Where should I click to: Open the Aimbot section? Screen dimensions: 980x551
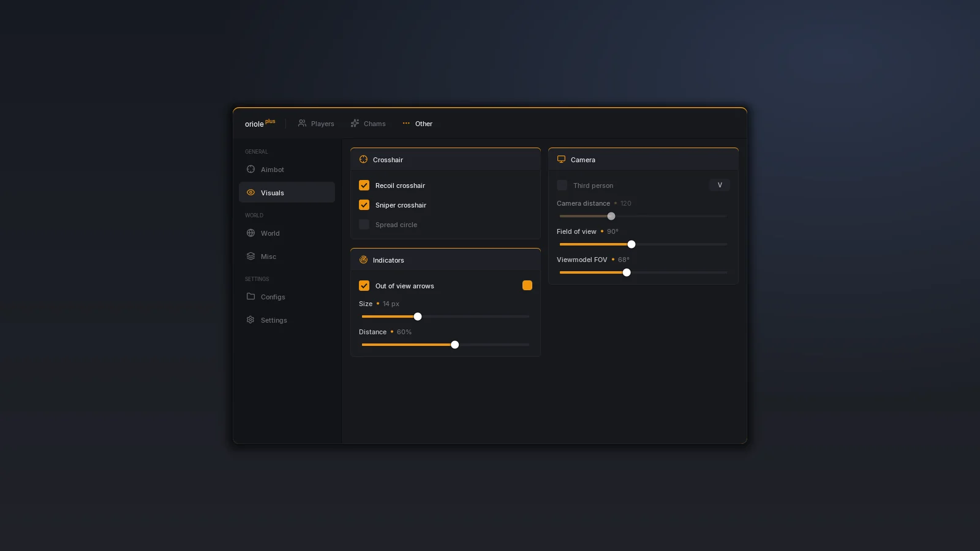pyautogui.click(x=287, y=170)
